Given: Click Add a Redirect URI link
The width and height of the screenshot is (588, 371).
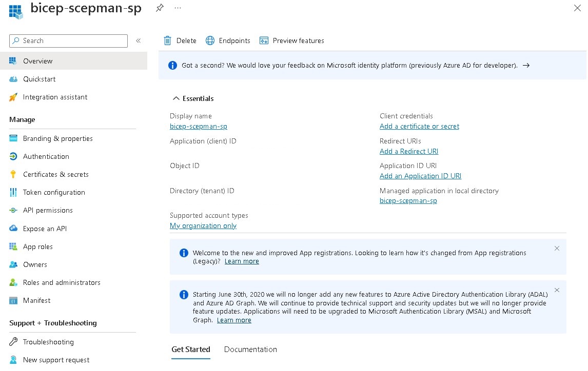Looking at the screenshot, I should coord(408,151).
